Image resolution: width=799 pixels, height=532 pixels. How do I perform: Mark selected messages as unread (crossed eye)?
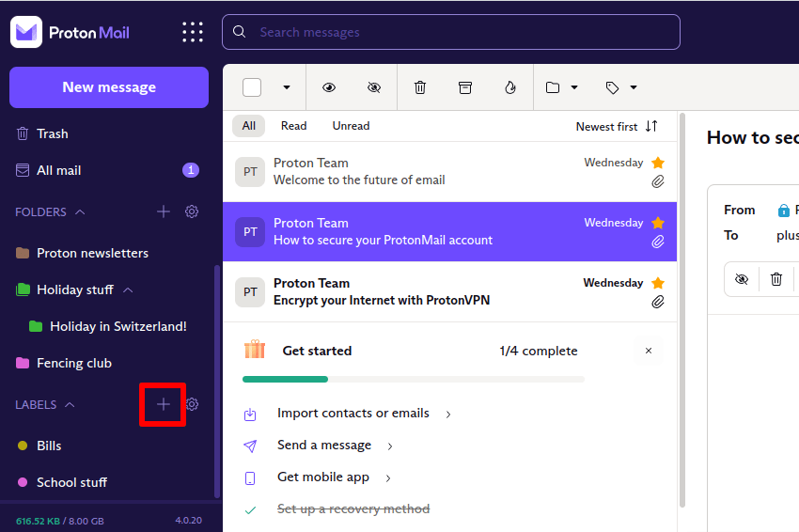(374, 87)
